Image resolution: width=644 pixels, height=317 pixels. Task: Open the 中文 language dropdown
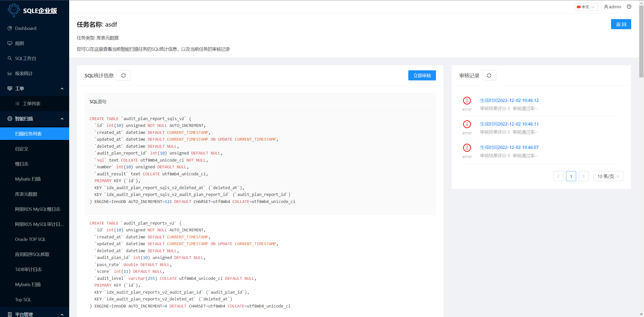tap(586, 7)
